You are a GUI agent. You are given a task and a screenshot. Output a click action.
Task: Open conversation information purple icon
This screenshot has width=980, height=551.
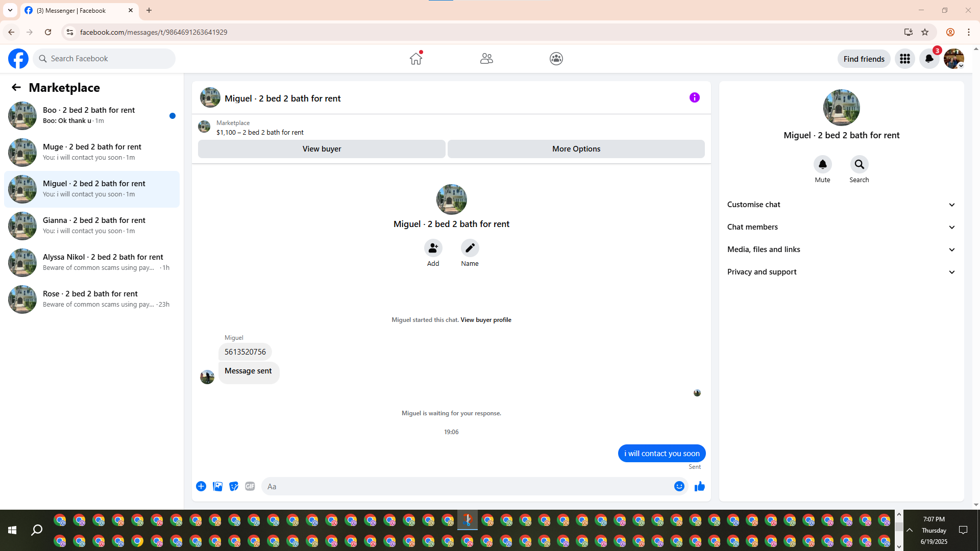tap(695, 97)
